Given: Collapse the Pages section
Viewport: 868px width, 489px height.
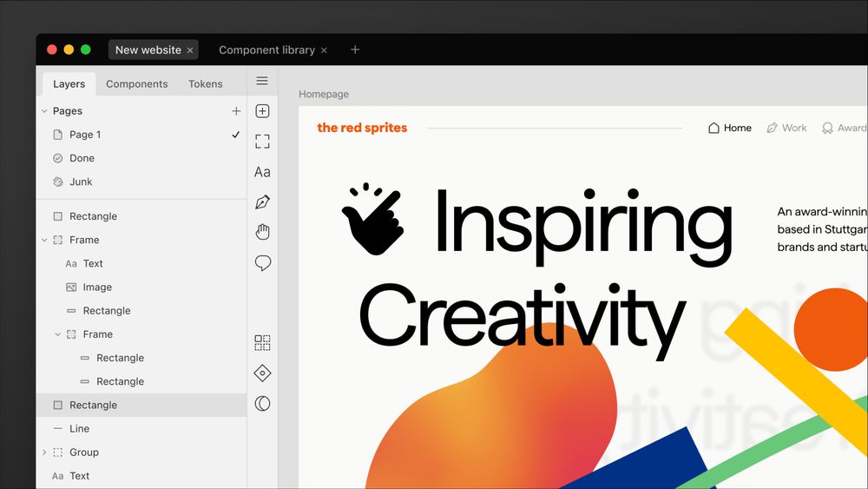Looking at the screenshot, I should tap(44, 111).
